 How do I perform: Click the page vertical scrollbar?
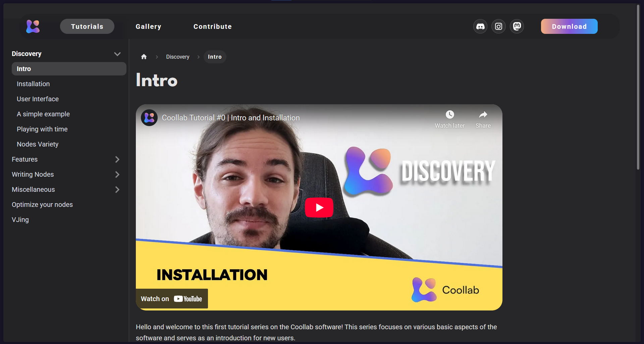point(638,87)
